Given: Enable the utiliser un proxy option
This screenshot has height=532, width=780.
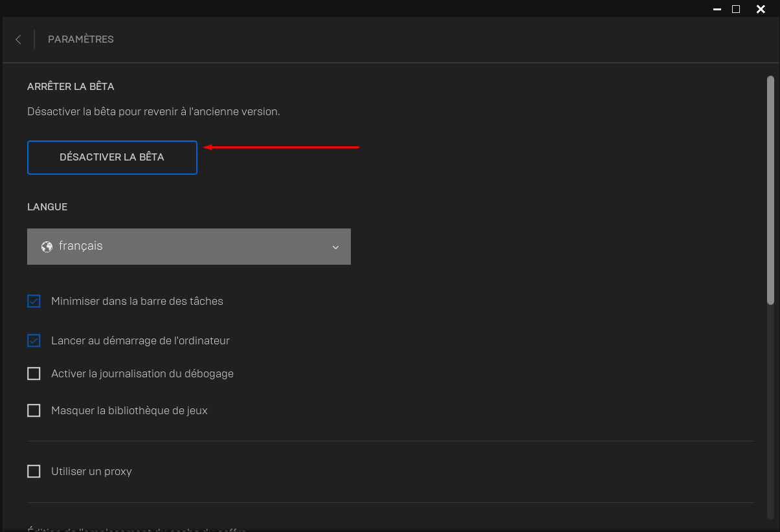Looking at the screenshot, I should point(33,471).
